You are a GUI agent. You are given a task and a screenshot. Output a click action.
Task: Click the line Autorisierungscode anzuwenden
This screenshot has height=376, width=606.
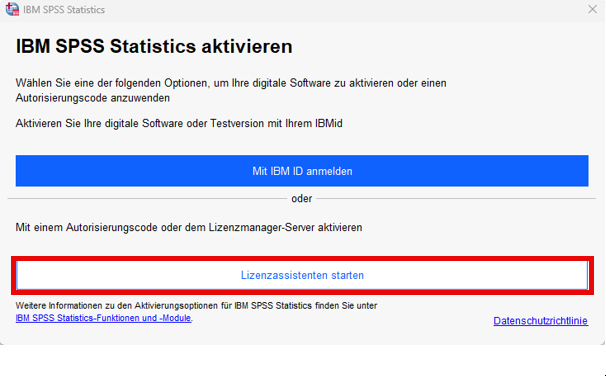tap(93, 98)
